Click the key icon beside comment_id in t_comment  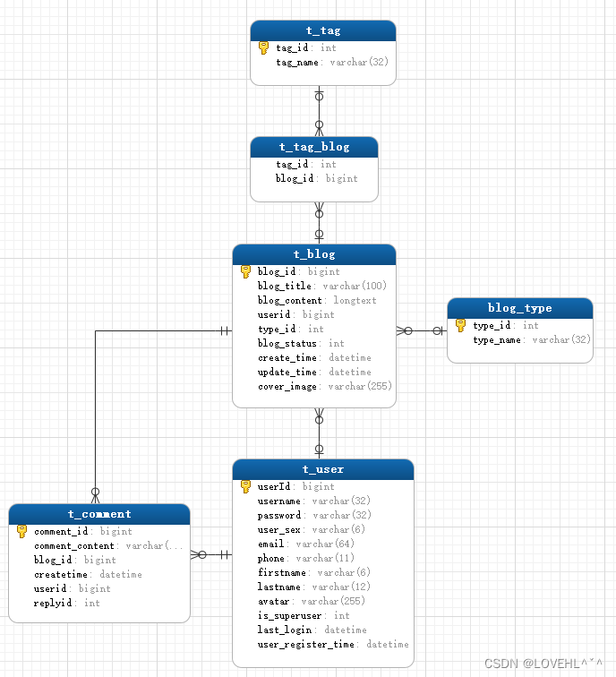coord(21,531)
